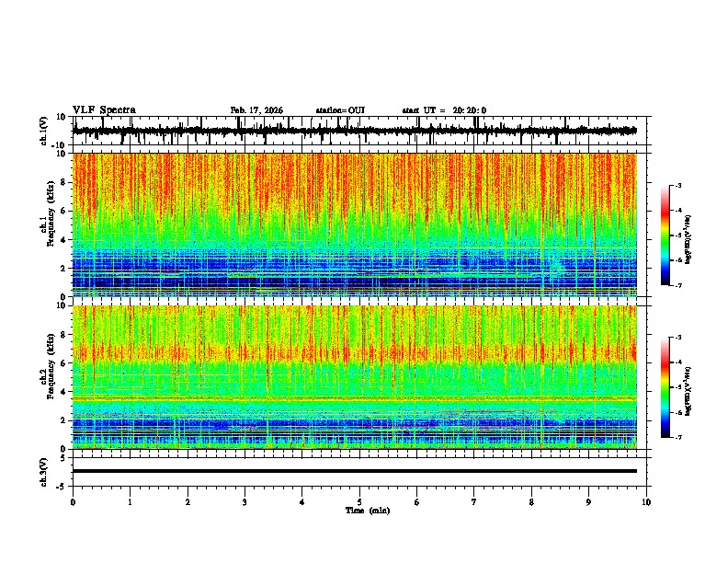Screen dimensions: 728x563
Task: Click the "-10" tick on the ch.1 voltage axis
Action: coord(60,145)
